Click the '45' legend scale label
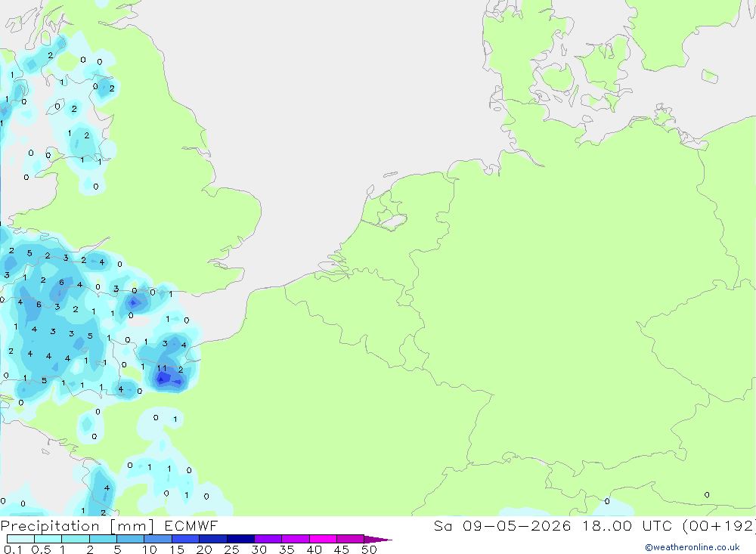Image resolution: width=756 pixels, height=554 pixels. click(342, 549)
